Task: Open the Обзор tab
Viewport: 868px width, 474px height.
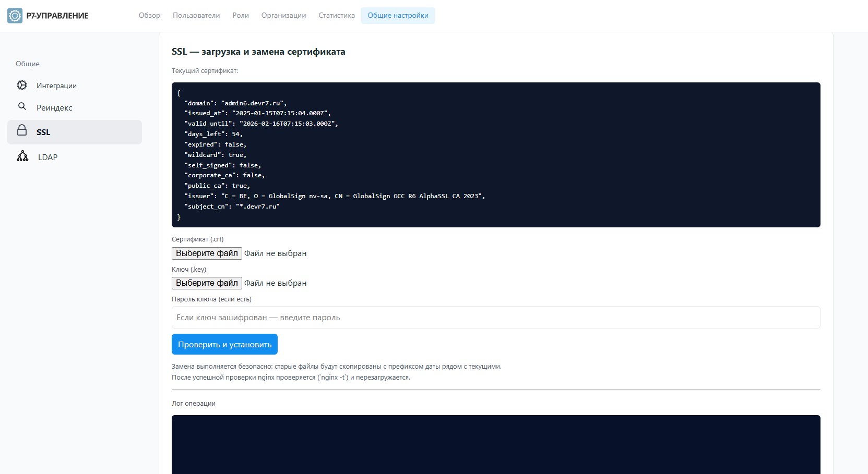Action: coord(149,16)
